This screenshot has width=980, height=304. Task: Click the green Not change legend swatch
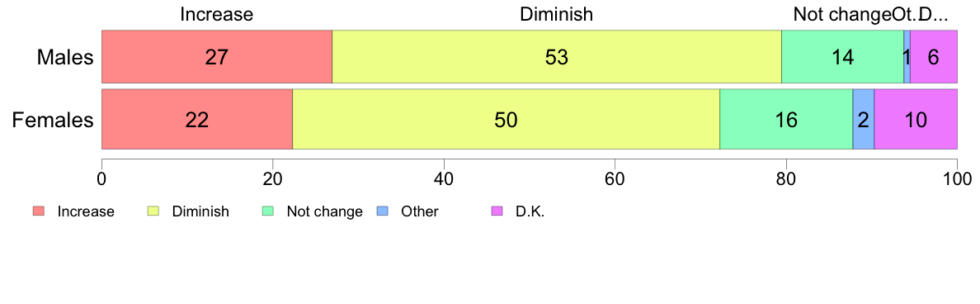(269, 211)
